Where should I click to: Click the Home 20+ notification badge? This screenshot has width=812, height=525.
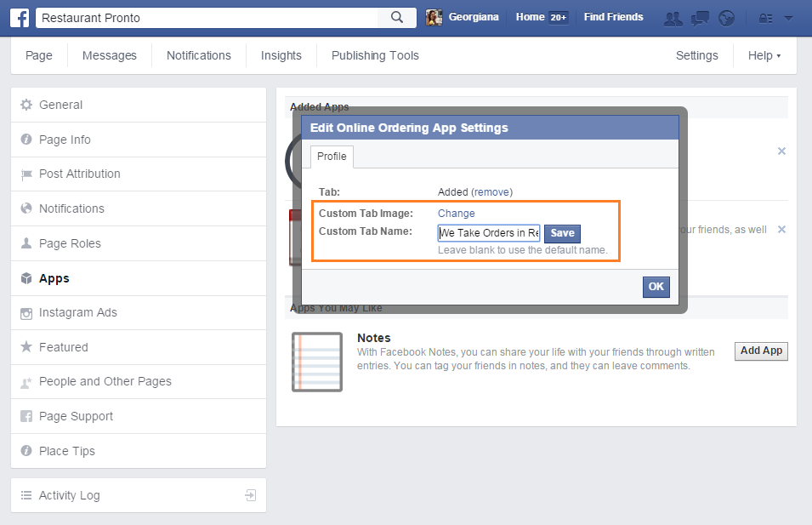(x=559, y=18)
